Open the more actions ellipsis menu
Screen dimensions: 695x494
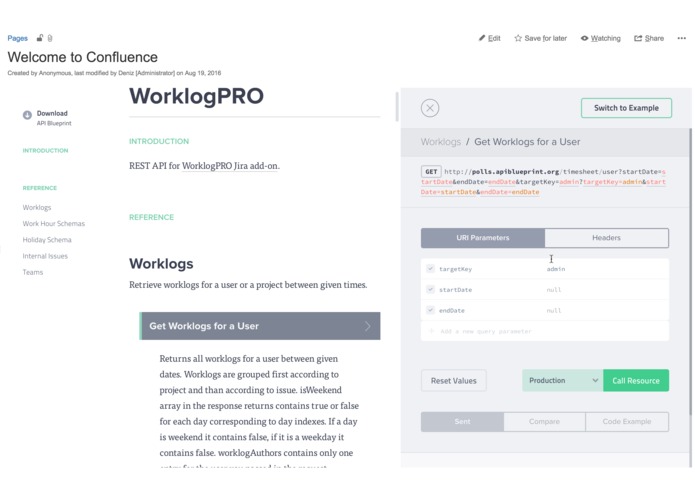[x=682, y=39]
